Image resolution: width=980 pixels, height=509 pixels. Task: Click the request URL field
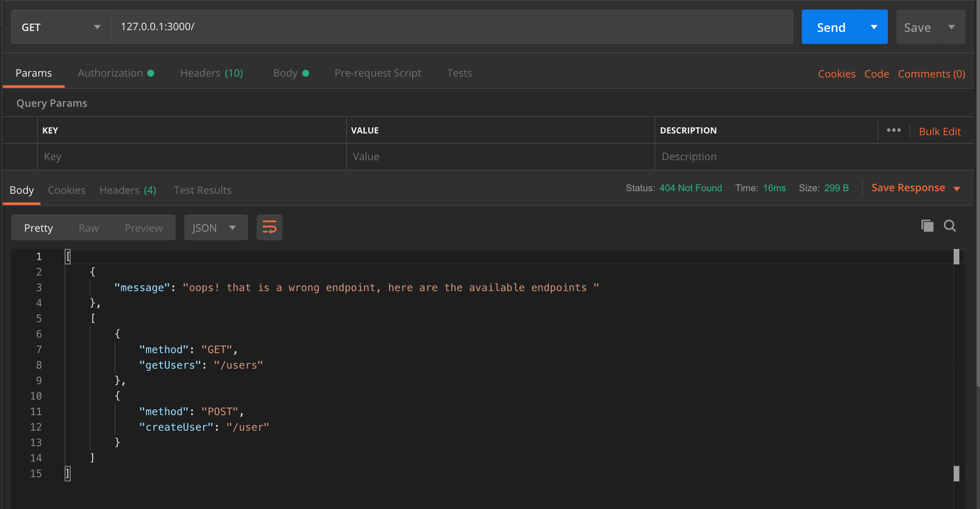pos(452,27)
